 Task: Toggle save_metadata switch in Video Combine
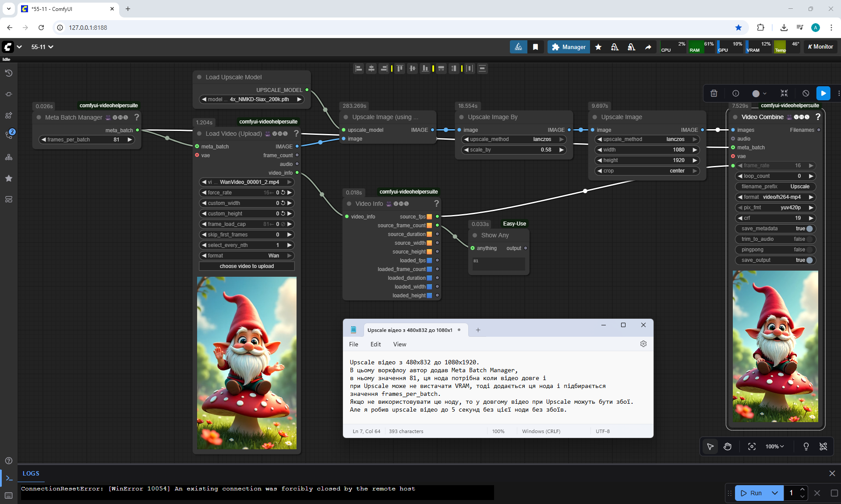809,229
